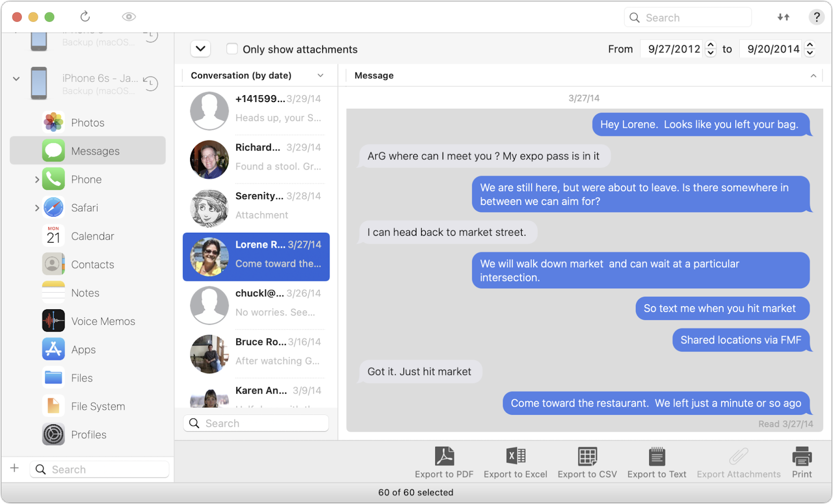This screenshot has width=833, height=504.
Task: Open the help question mark button
Action: click(816, 17)
